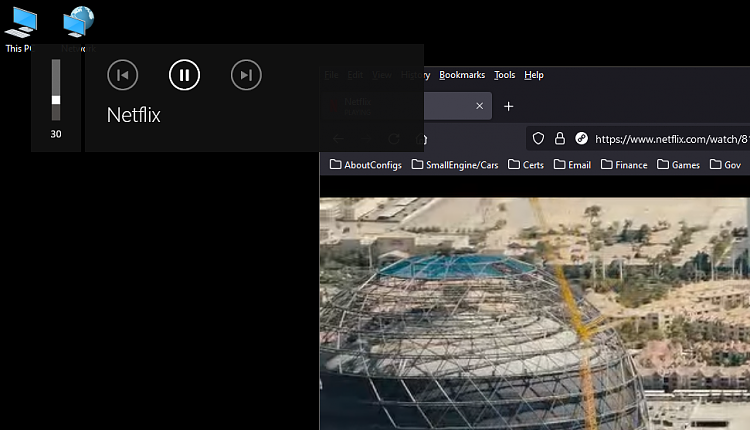
Task: Open the Gov bookmarks folder
Action: (725, 165)
